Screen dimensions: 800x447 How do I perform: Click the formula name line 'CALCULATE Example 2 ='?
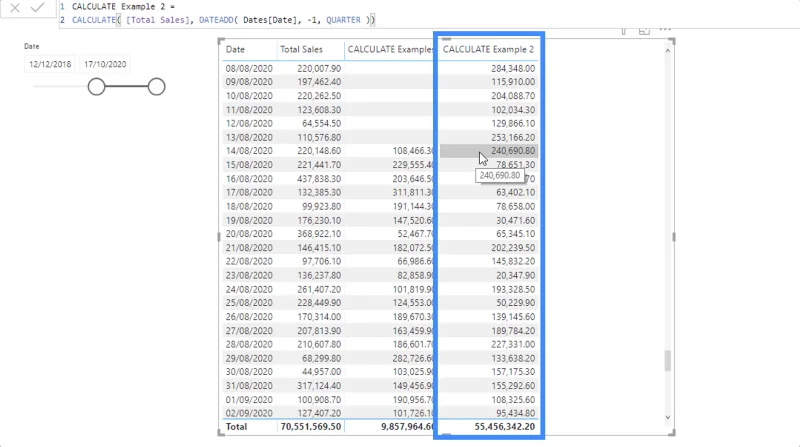tap(123, 7)
